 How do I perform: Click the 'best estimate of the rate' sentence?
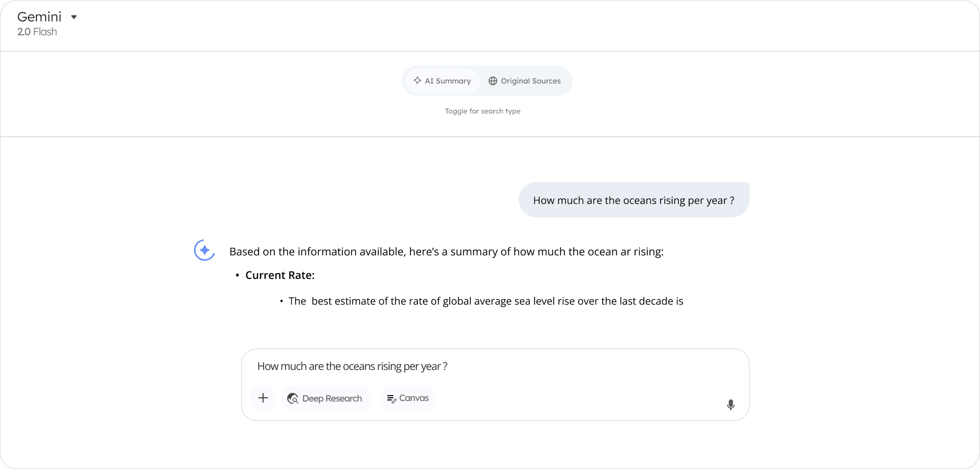[486, 301]
